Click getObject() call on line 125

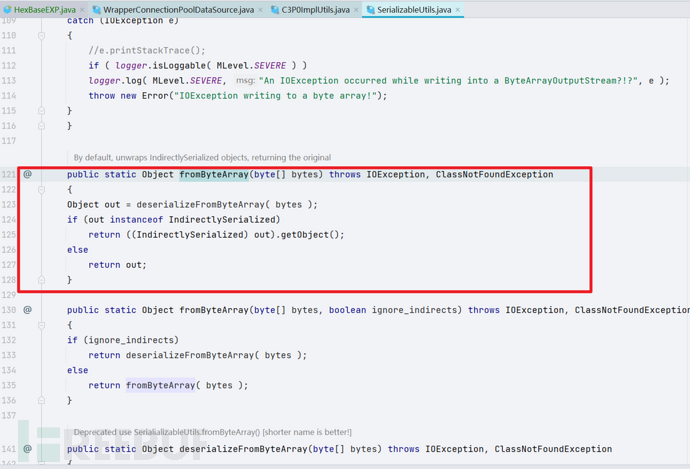pos(310,234)
